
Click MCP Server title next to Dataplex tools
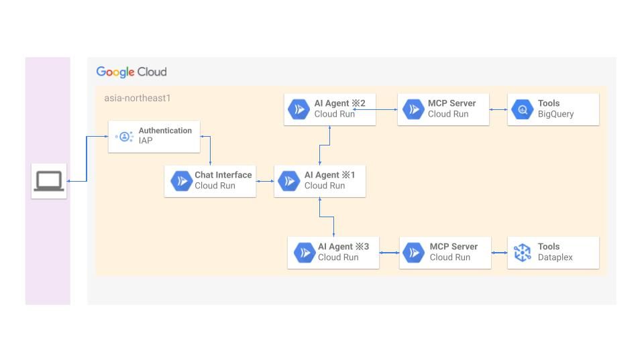pos(453,247)
